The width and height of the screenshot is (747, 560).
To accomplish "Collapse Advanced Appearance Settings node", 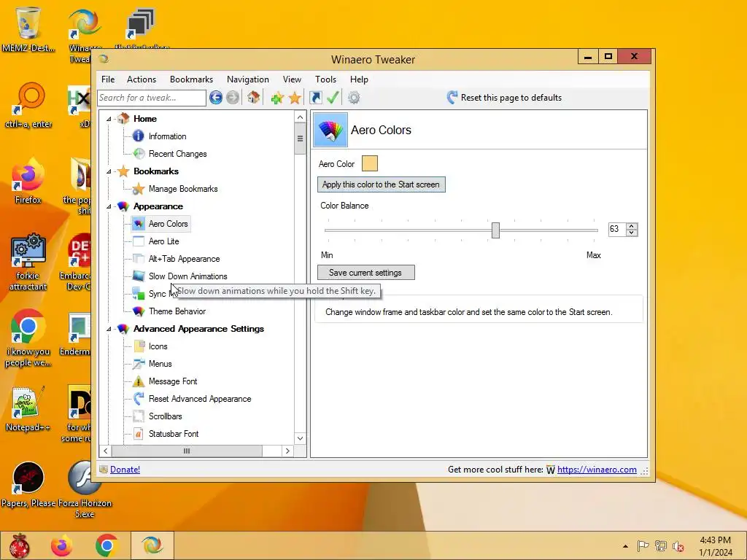I will 109,329.
